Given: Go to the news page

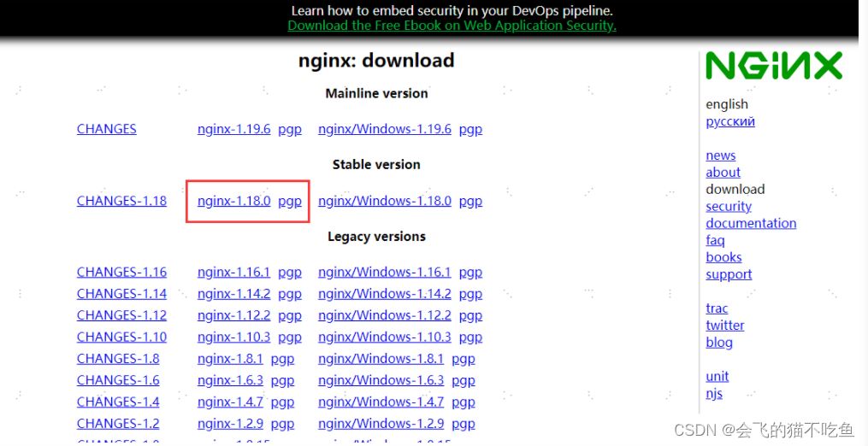Looking at the screenshot, I should (721, 156).
